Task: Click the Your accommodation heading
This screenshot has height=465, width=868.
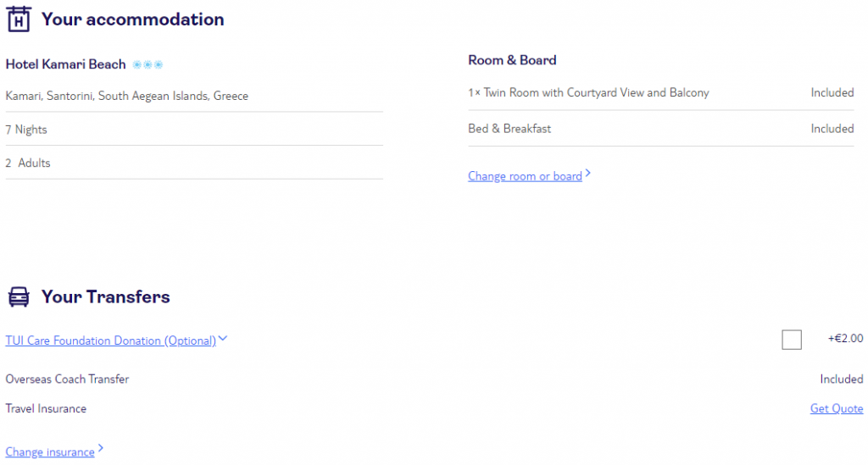Action: 133,19
